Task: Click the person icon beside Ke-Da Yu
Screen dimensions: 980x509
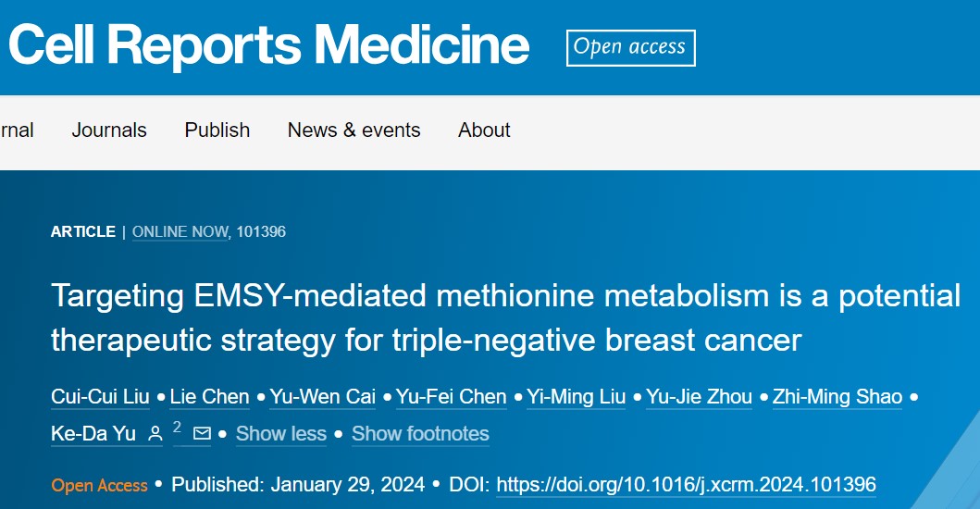Action: 155,433
